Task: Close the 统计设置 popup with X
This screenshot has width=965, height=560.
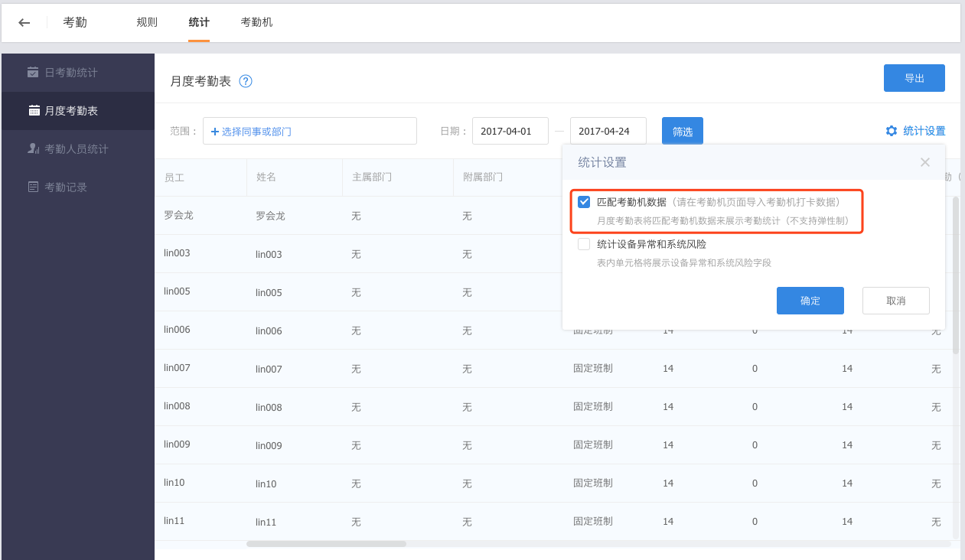Action: (924, 162)
